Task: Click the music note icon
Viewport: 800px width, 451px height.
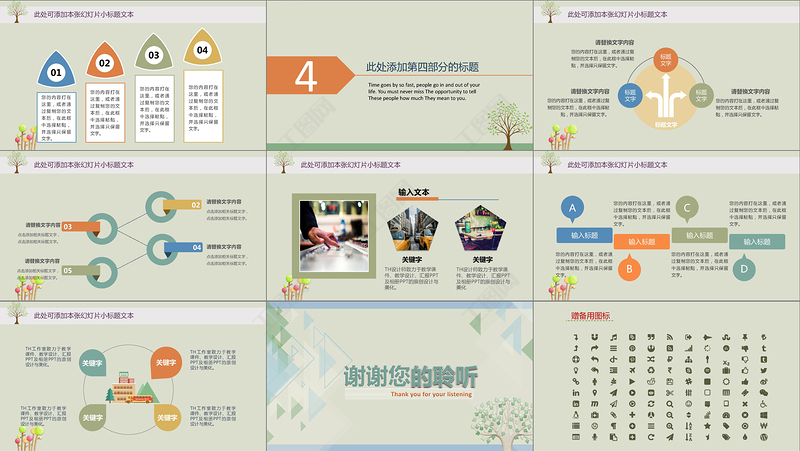Action: [x=614, y=337]
